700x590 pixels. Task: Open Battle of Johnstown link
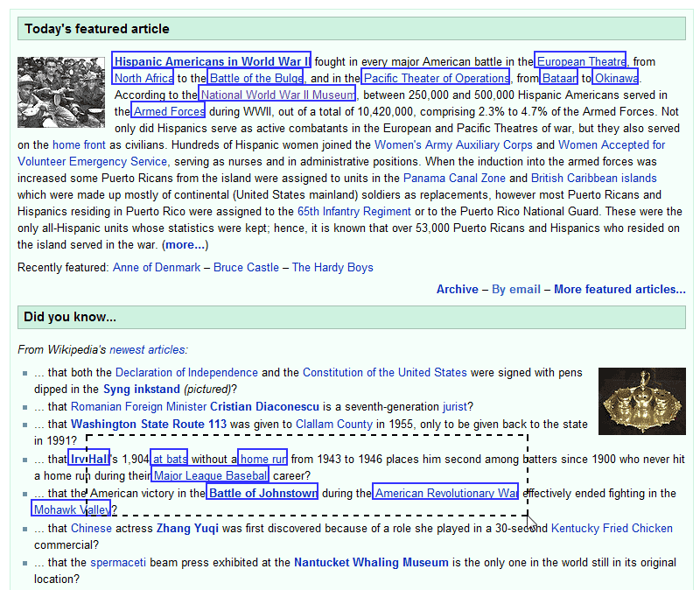pos(262,493)
